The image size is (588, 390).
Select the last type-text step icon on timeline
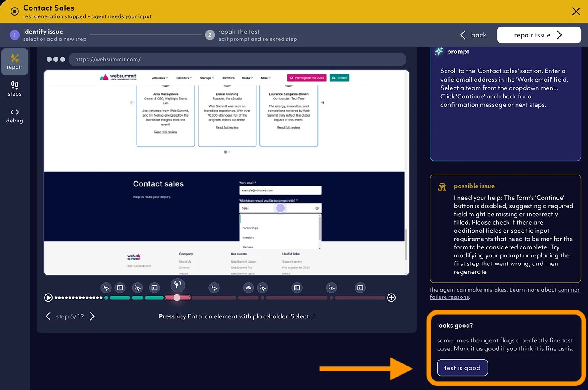pos(360,288)
